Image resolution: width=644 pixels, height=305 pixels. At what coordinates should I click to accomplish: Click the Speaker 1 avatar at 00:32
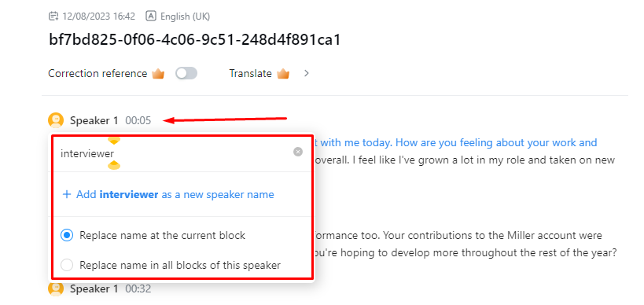tap(56, 288)
